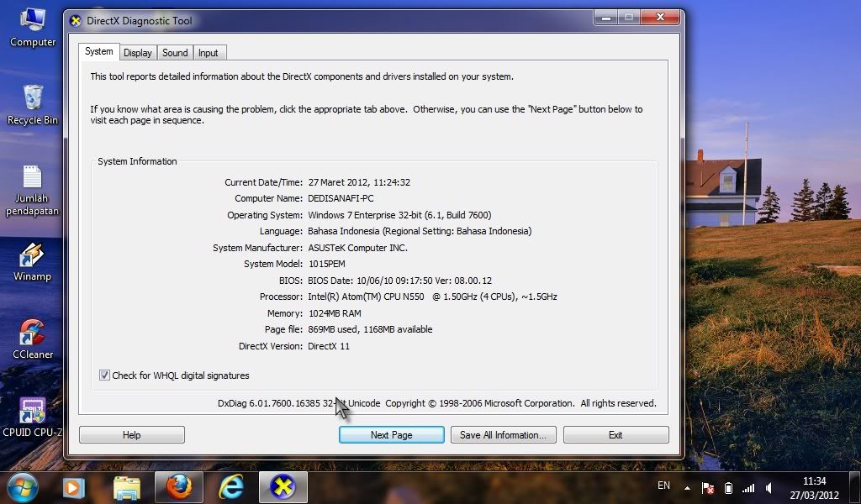The image size is (861, 504).
Task: Click the Show desktop strip
Action: [857, 487]
